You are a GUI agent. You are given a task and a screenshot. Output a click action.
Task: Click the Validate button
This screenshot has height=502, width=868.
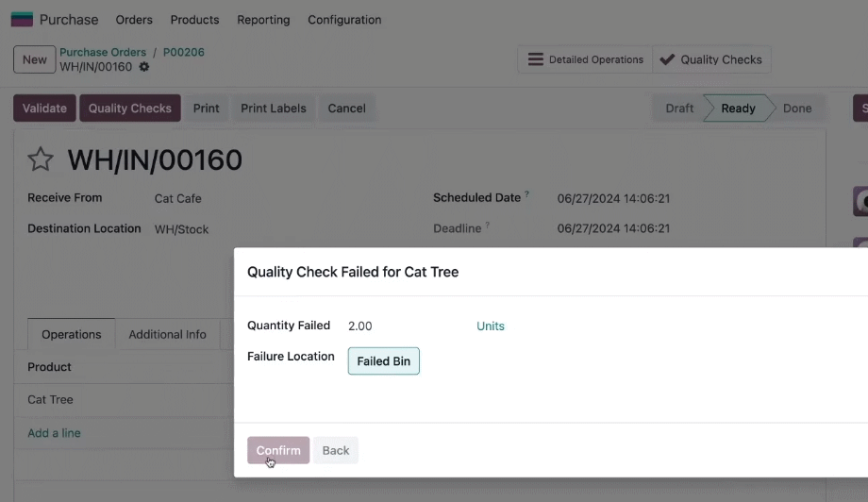coord(45,108)
